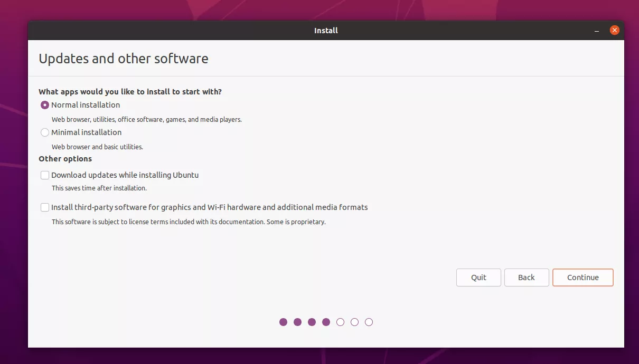Screen dimensions: 639x364
Task: Click 'Web browser, utilities, office software' description
Action: (x=147, y=120)
